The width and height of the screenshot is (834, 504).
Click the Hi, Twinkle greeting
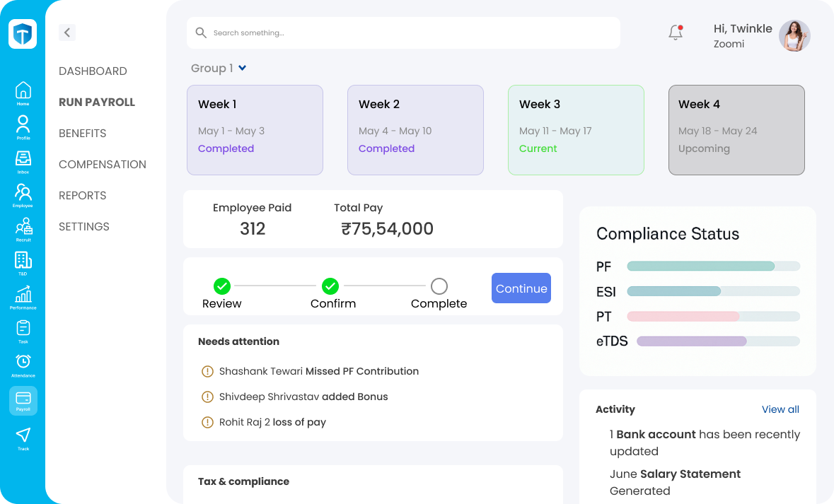[743, 29]
